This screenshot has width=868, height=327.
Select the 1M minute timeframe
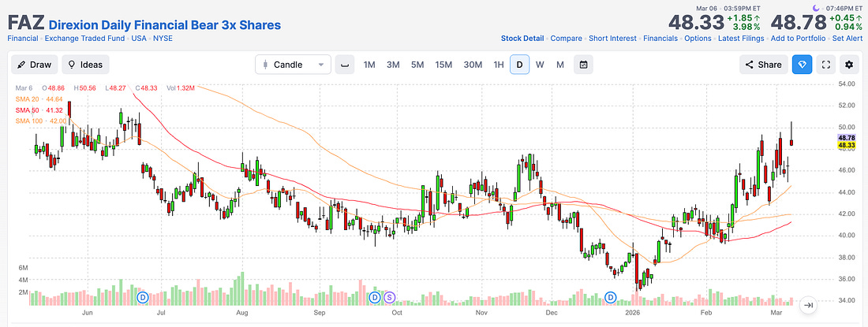tap(369, 65)
